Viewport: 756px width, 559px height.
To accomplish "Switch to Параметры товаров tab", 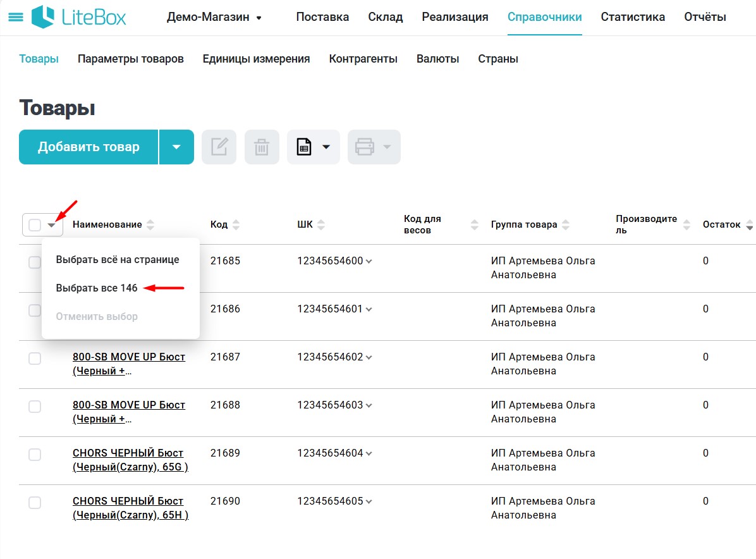I will click(x=130, y=59).
